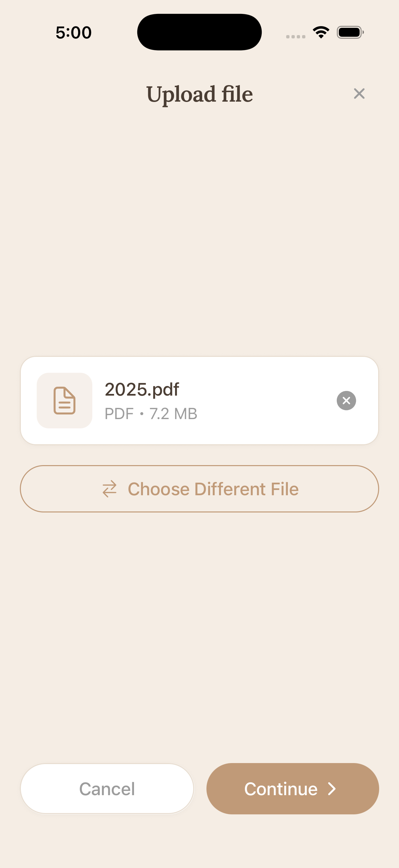
Task: Cancel the file upload
Action: pyautogui.click(x=107, y=789)
